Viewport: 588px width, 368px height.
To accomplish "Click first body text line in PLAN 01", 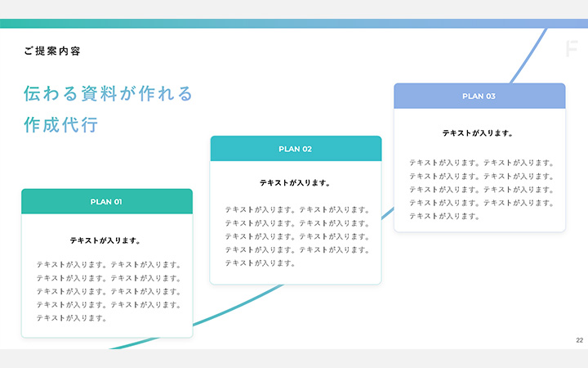I will [x=109, y=265].
